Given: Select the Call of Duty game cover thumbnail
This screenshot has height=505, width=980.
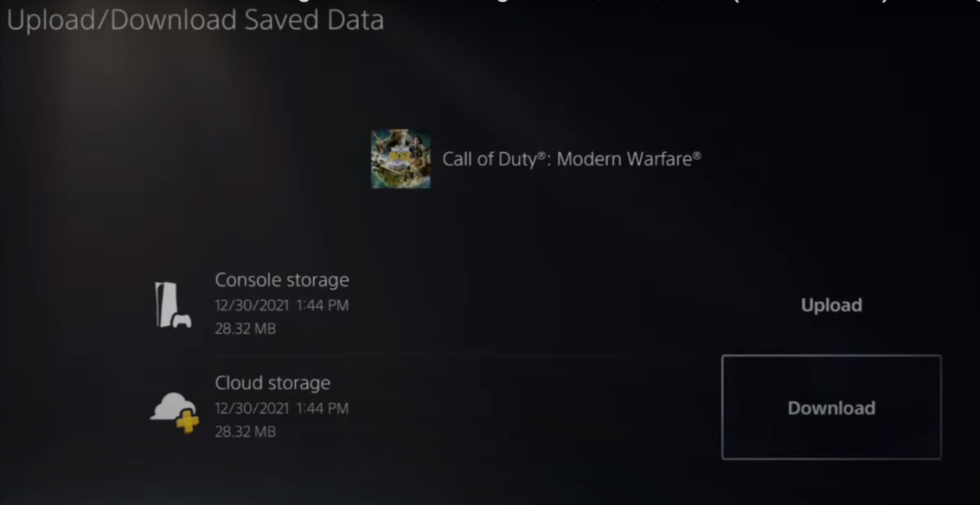Looking at the screenshot, I should [x=400, y=159].
